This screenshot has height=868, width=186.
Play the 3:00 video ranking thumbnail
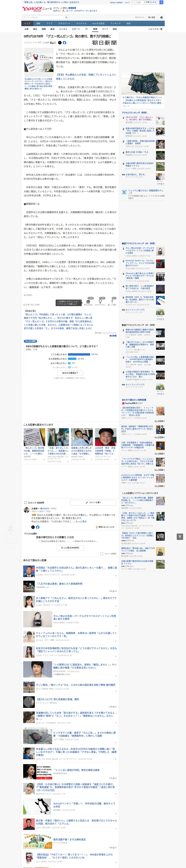[x=160, y=345]
